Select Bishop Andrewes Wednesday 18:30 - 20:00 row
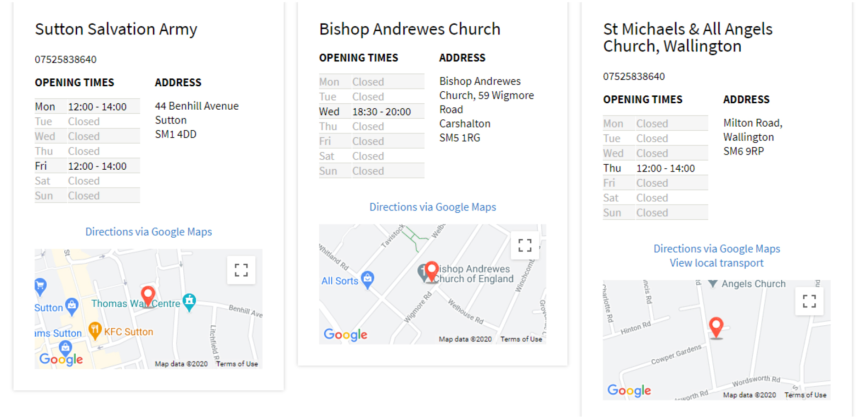 pyautogui.click(x=372, y=111)
